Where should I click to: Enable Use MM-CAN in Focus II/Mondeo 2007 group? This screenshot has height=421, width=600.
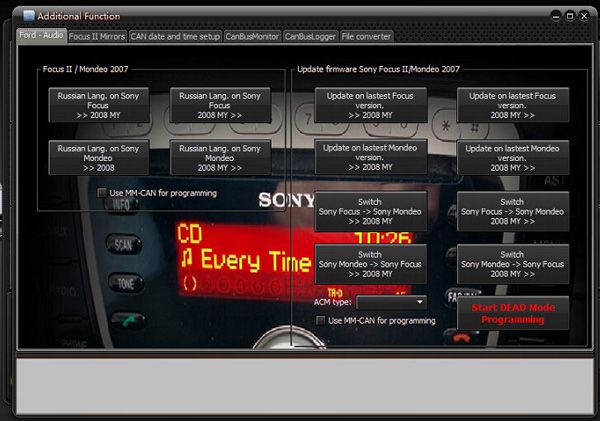tap(103, 193)
